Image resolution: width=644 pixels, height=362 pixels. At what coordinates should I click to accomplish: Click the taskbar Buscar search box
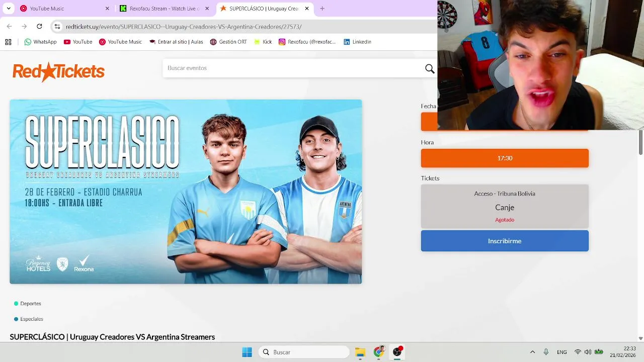pyautogui.click(x=304, y=352)
